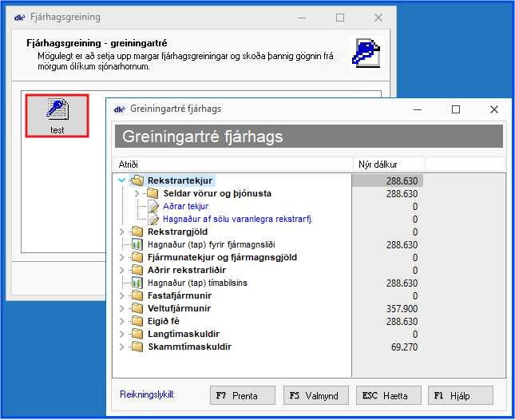Select Fjármunatekjur og fjármagnsgjöld row

[222, 257]
